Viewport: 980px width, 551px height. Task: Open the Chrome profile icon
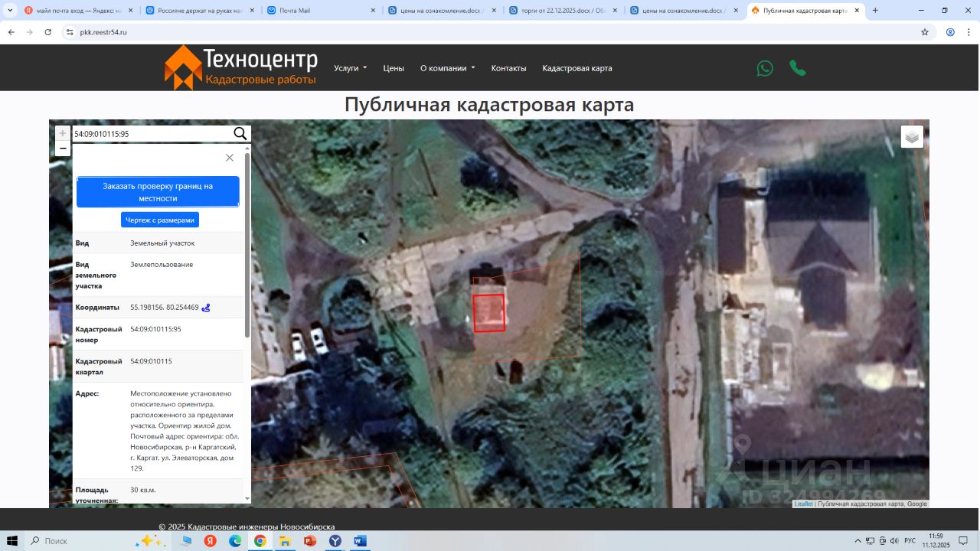point(950,32)
